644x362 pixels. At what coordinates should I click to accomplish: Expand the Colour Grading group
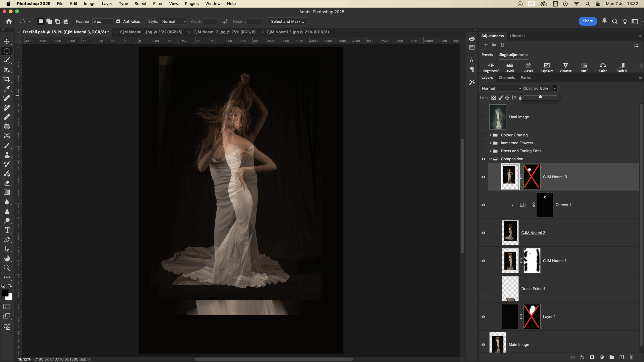[490, 135]
